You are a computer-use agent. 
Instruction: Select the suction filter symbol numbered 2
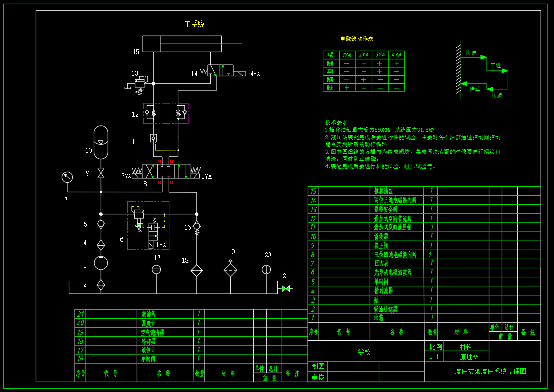[101, 285]
